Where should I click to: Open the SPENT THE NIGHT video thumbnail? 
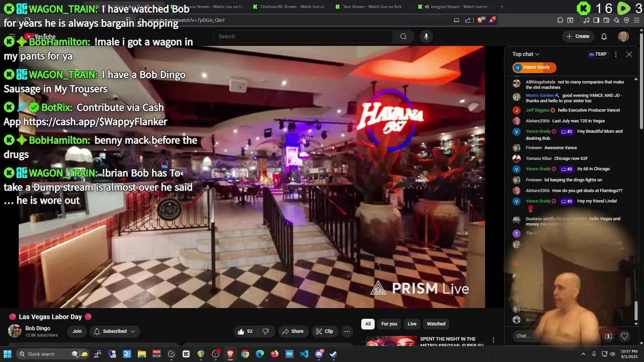coord(389,340)
